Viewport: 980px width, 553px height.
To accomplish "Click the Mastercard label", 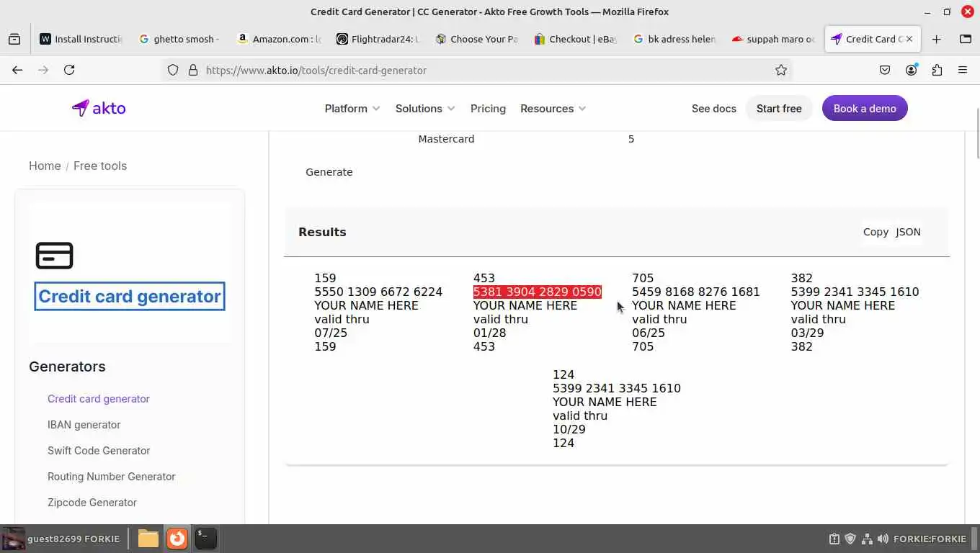I will (x=446, y=139).
